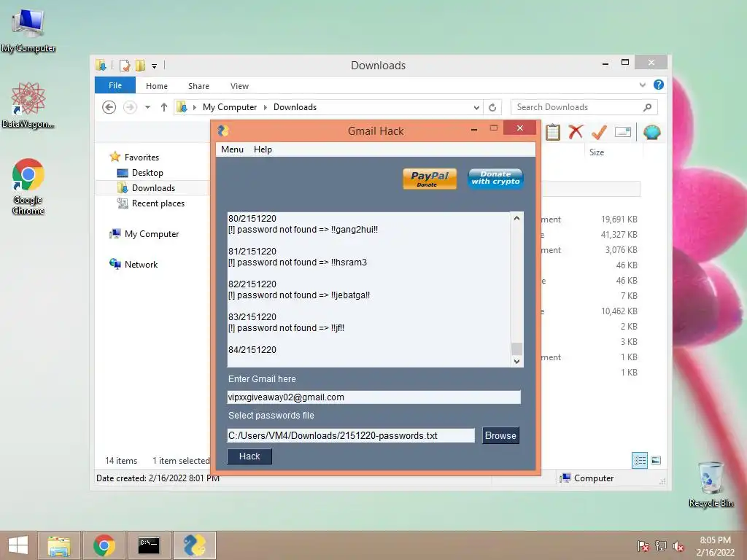Click the output log scrollbar thumb

click(x=516, y=349)
